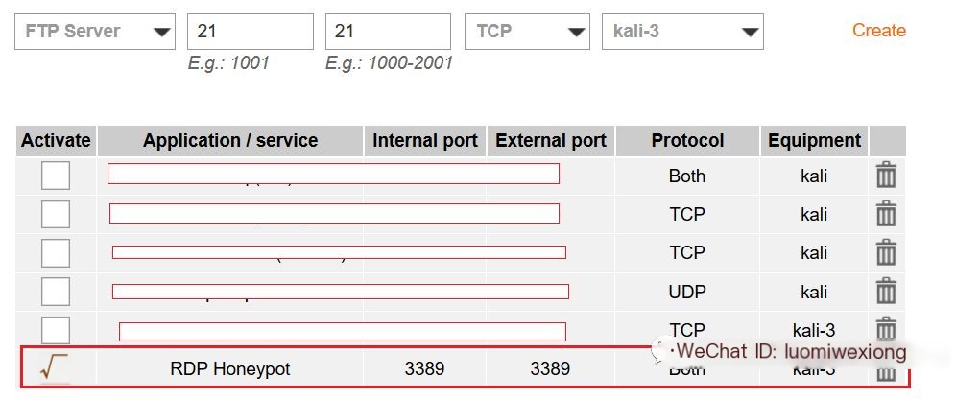The width and height of the screenshot is (980, 400).
Task: Remove the second TCP kali rule
Action: (x=886, y=252)
